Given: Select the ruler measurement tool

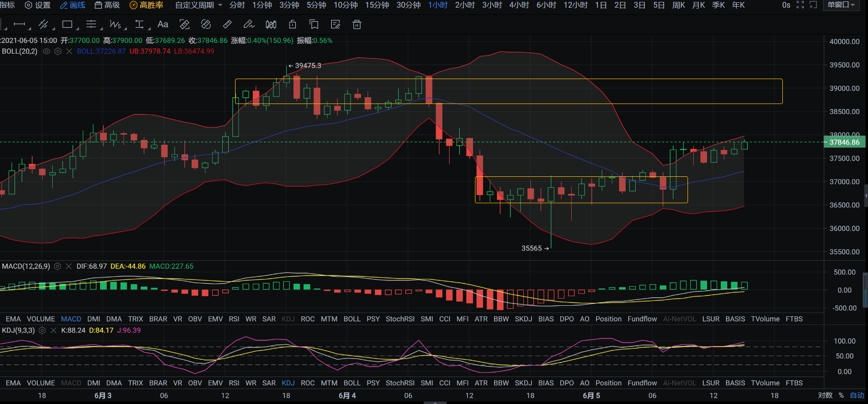Looking at the screenshot, I should pos(227,24).
